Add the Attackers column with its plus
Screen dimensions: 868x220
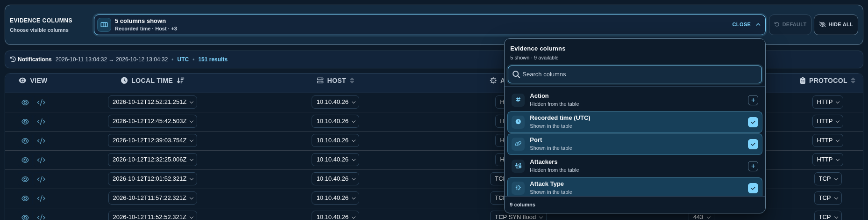753,166
